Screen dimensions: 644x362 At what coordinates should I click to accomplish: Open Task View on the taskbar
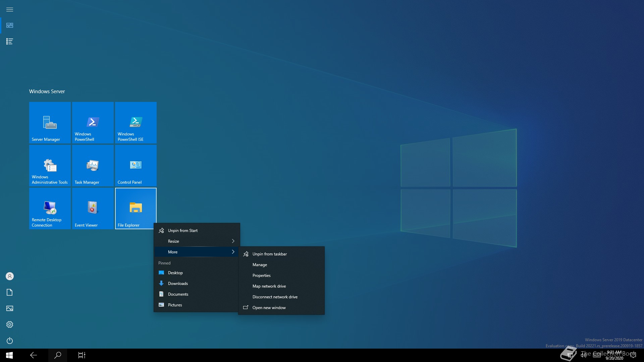(x=82, y=355)
